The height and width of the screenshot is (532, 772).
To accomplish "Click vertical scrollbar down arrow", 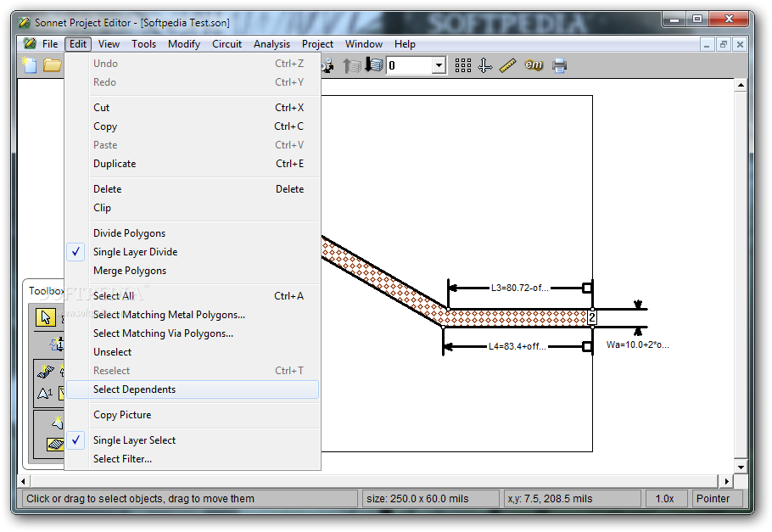I will (741, 466).
